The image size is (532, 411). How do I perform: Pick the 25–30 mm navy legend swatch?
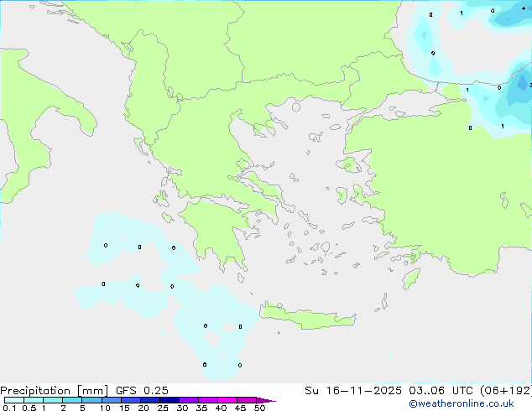click(x=170, y=400)
